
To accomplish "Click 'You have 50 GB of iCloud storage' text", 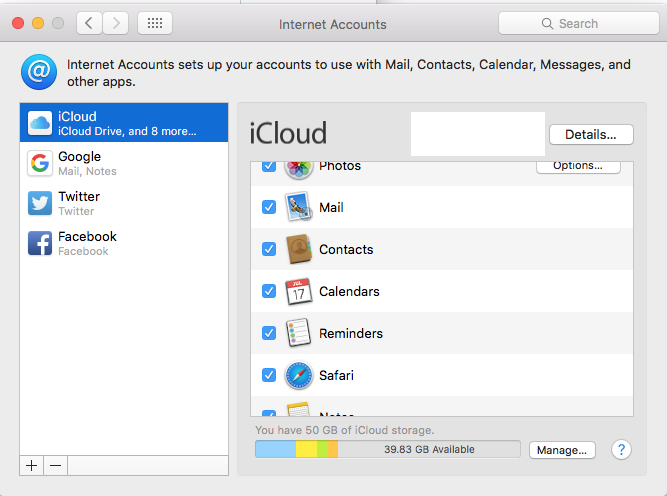I will pos(345,430).
